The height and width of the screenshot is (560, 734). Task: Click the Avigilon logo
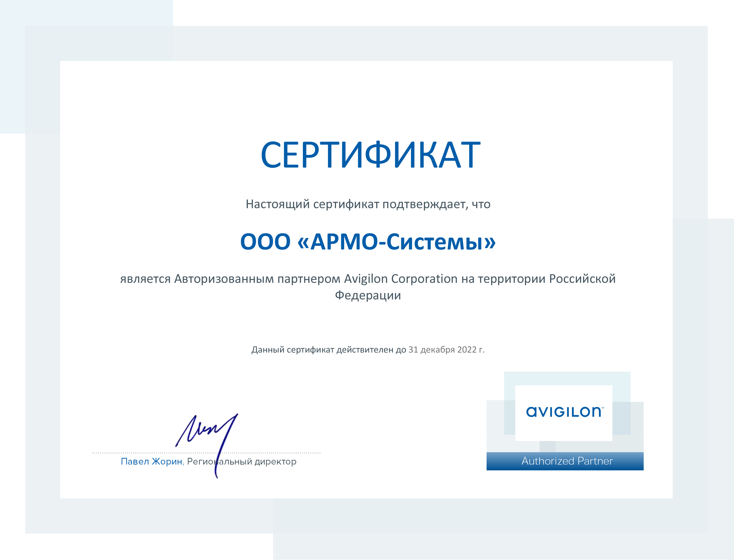pos(565,412)
